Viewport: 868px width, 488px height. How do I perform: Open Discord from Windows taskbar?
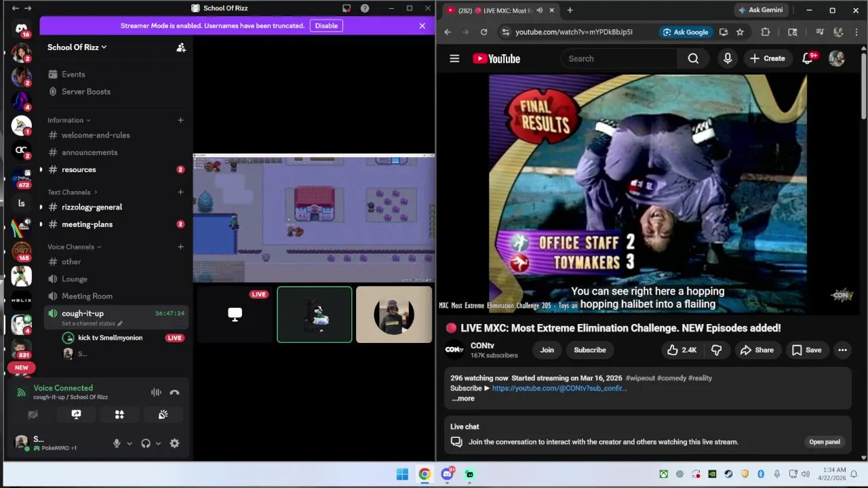(x=447, y=474)
